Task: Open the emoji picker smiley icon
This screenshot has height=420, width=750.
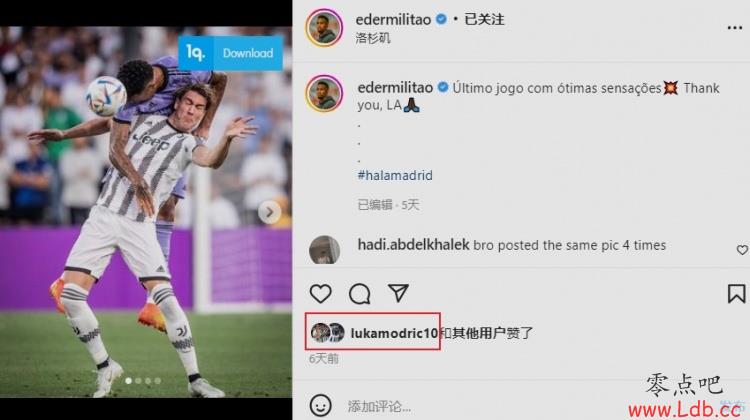Action: 320,406
